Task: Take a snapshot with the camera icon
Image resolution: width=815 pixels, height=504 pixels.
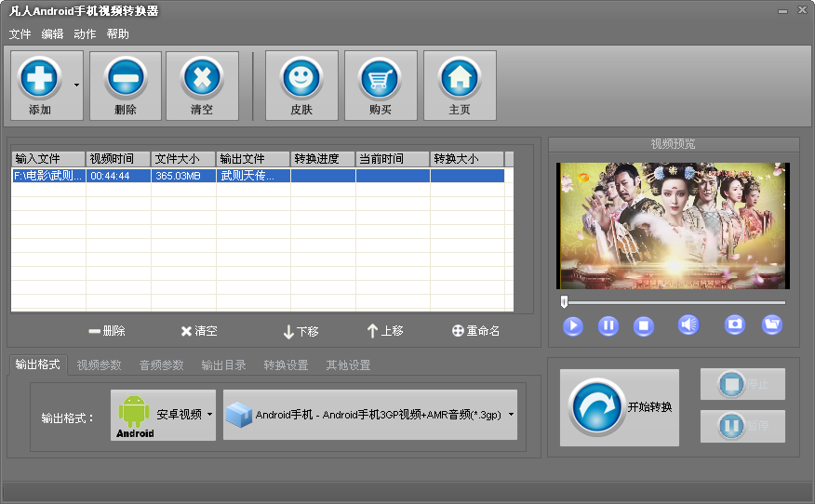Action: coord(734,325)
